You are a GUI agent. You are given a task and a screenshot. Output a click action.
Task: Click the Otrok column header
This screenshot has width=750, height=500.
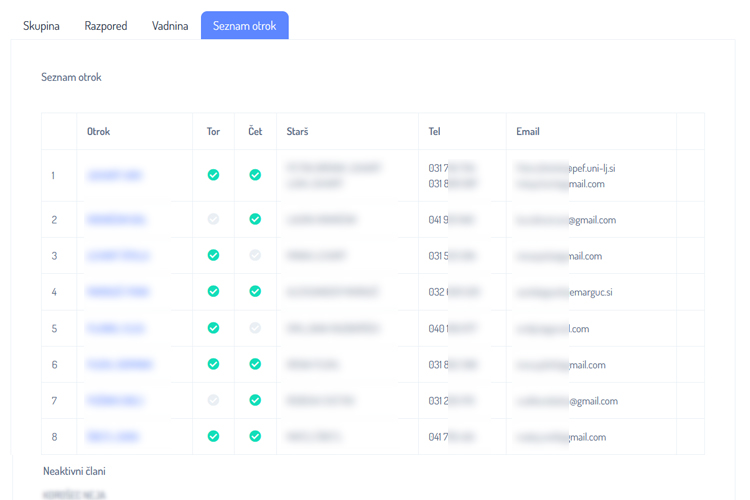pos(98,132)
